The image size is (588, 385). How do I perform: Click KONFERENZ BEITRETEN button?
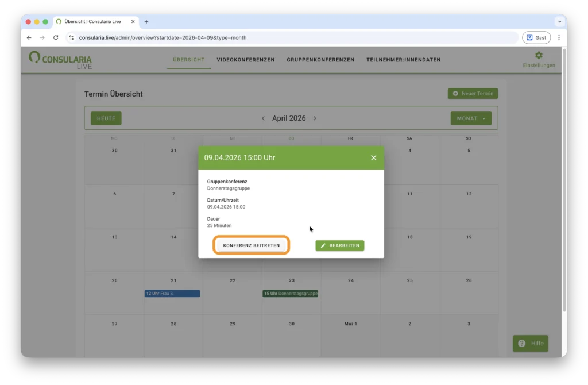252,245
